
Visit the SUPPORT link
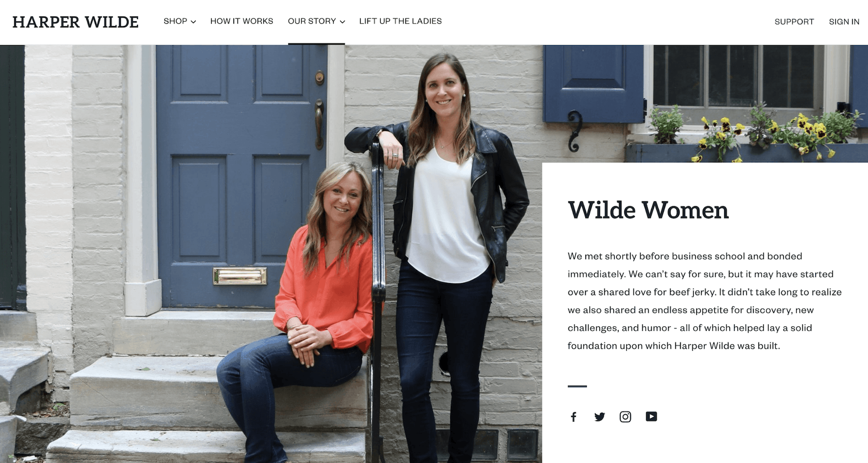(794, 22)
